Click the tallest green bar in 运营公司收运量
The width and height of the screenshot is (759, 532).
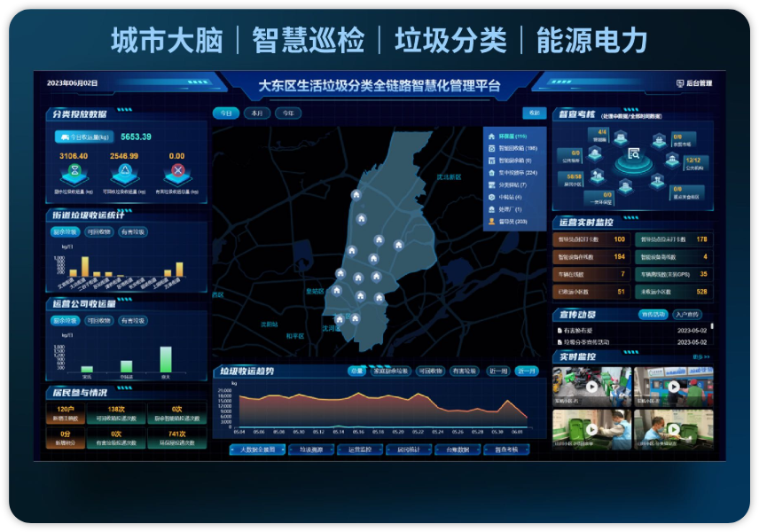tap(166, 359)
